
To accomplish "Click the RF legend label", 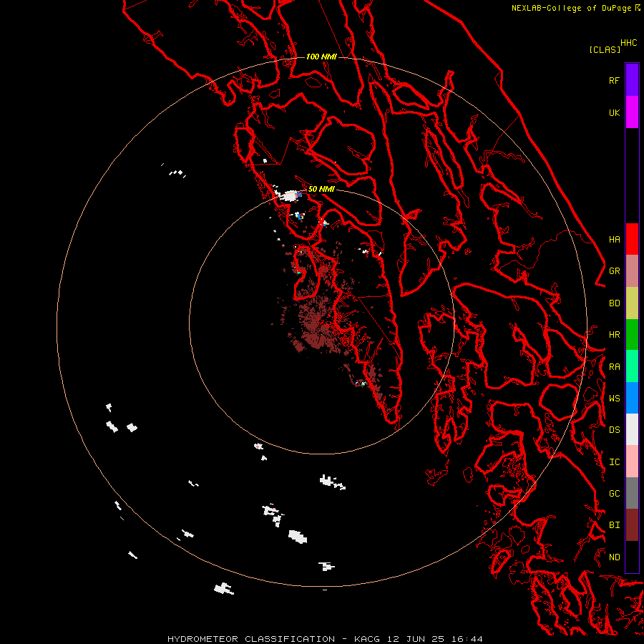I will 614,80.
